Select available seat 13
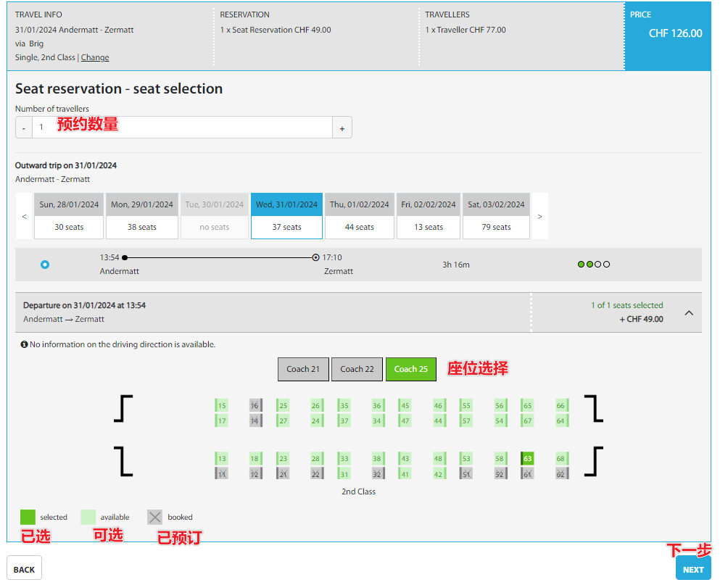 [x=221, y=459]
